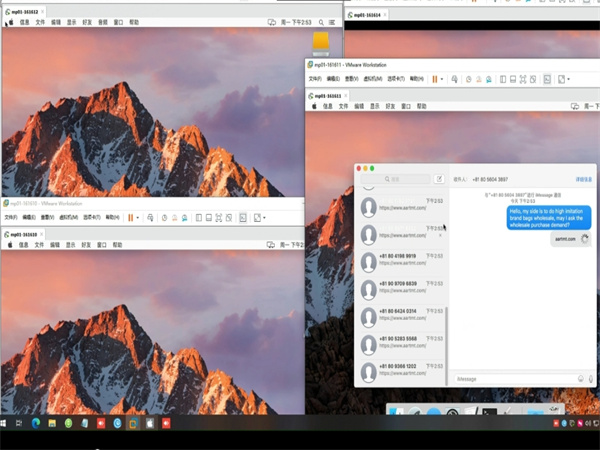
Task: Click the yellow folder icon on desktop
Action: click(320, 42)
